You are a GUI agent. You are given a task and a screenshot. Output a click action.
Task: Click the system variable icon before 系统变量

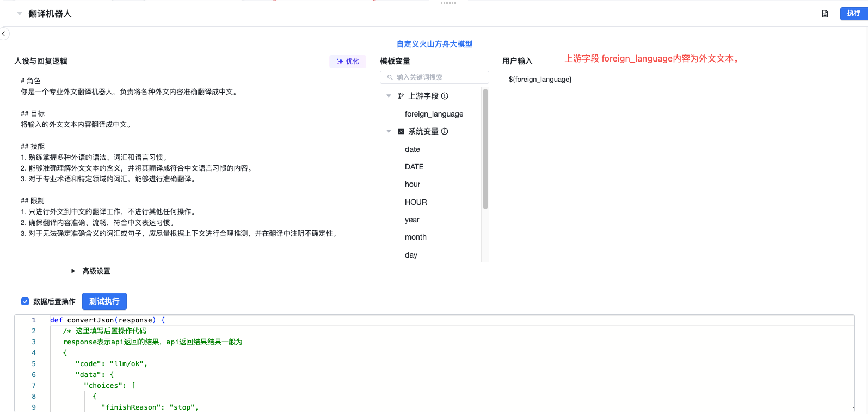(401, 131)
